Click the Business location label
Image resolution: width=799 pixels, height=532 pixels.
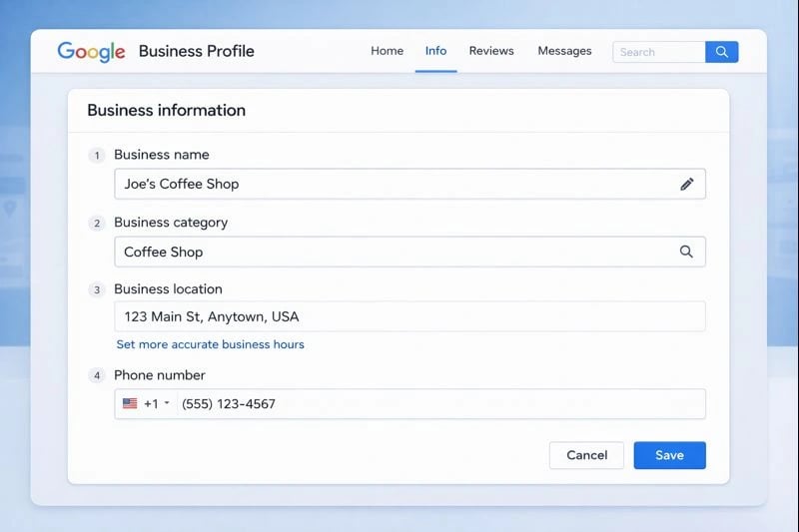tap(168, 289)
